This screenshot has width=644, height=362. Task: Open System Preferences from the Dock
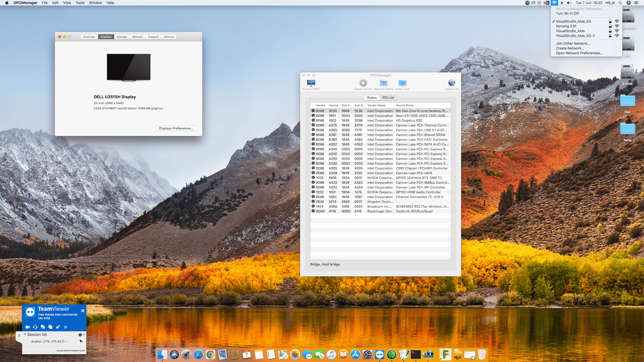(367, 354)
